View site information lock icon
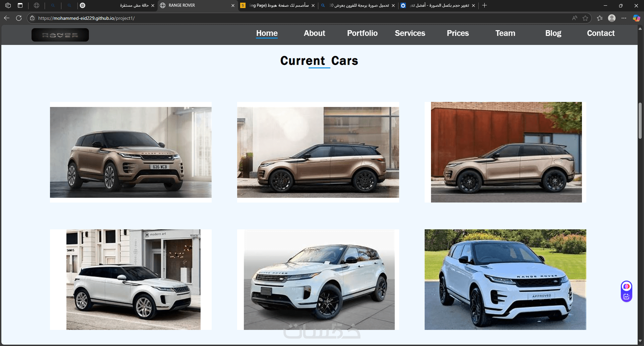 click(x=32, y=18)
